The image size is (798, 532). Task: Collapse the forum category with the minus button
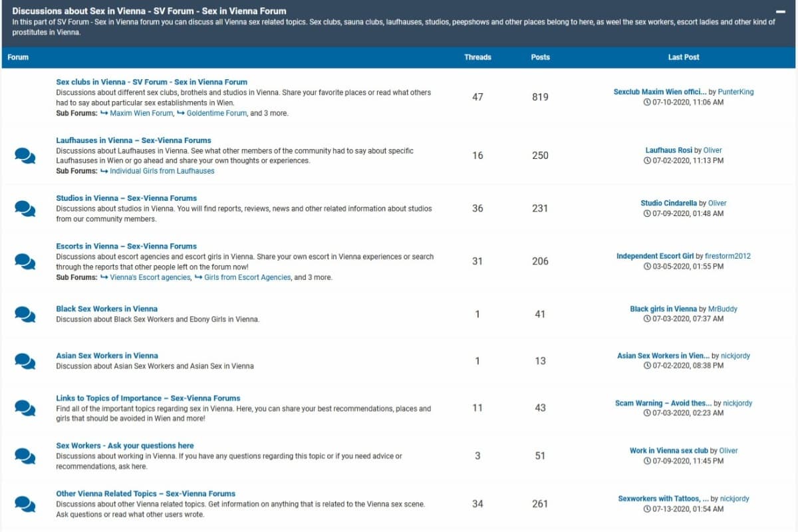pos(781,11)
